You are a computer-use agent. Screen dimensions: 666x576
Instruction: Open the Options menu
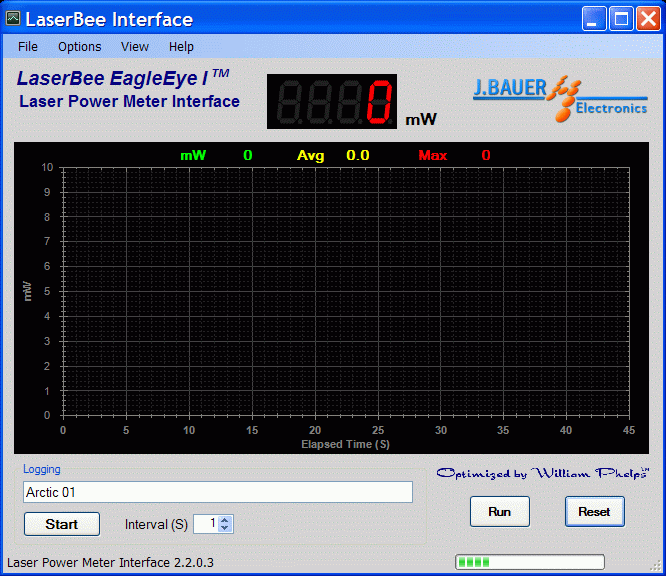pos(79,47)
